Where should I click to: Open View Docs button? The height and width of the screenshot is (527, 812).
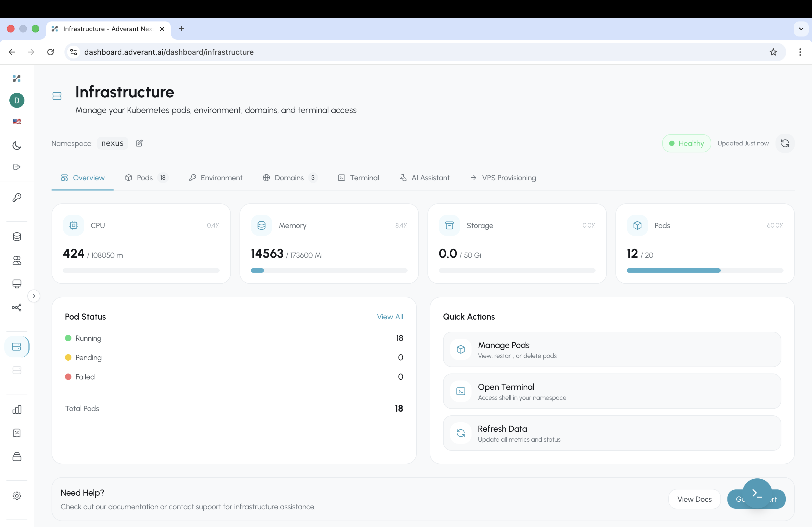point(694,499)
